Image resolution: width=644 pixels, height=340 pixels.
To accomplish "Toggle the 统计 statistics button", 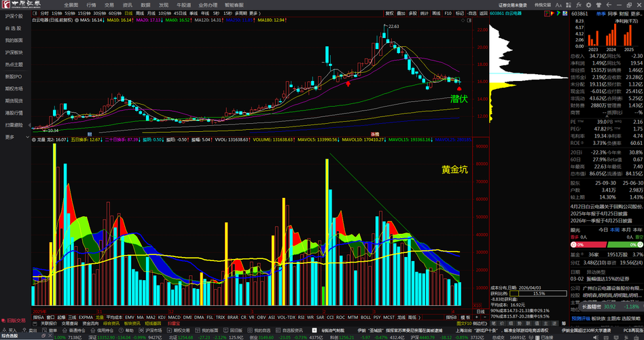I will point(425,13).
